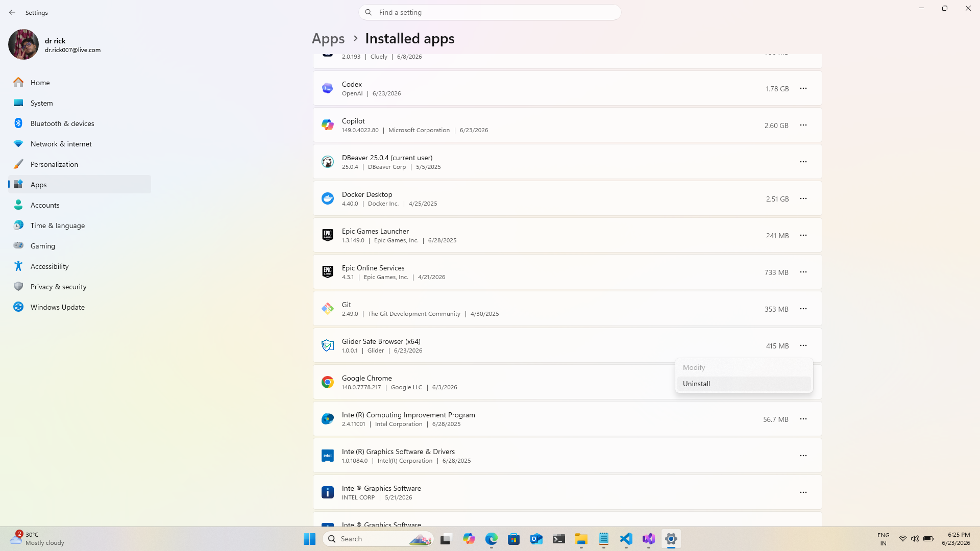Open options for INTEL CORP Graphics Software
The width and height of the screenshot is (980, 551).
pos(803,492)
